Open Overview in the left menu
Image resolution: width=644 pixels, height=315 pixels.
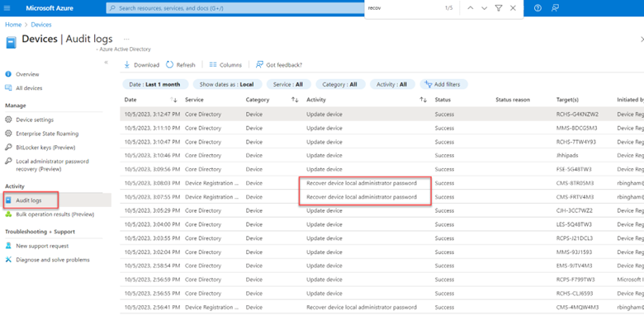[27, 74]
